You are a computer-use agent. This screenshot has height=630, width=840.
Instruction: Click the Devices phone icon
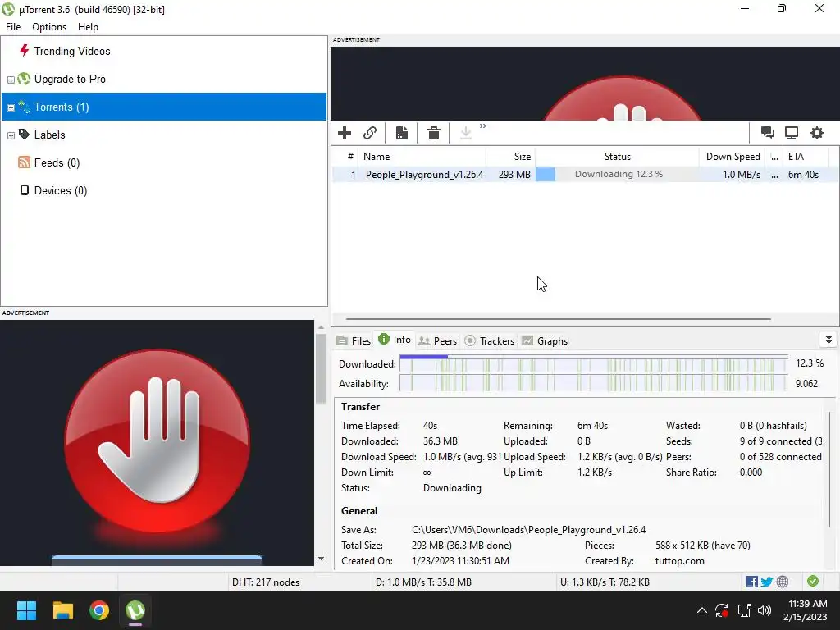tap(24, 190)
